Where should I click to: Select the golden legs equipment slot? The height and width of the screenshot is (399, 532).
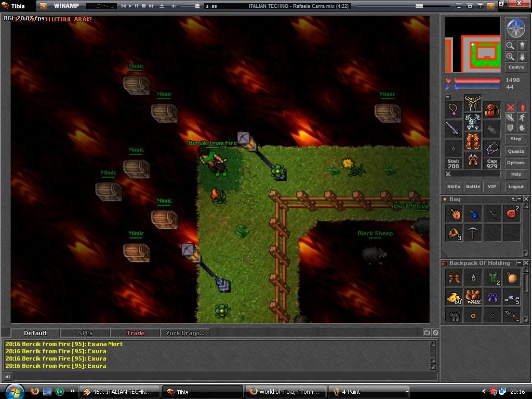click(x=473, y=142)
